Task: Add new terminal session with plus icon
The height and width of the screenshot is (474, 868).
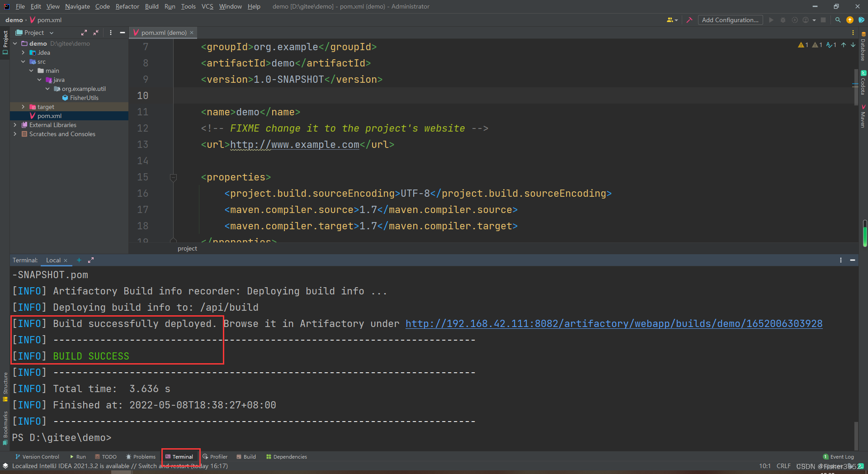Action: 79,260
